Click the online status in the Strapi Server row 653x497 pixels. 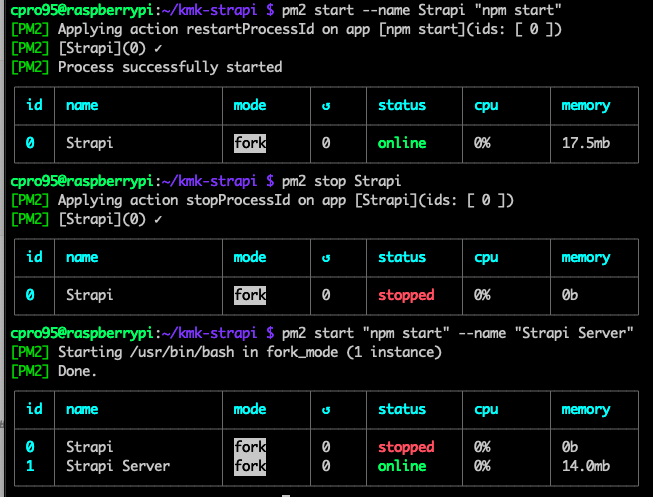coord(402,466)
